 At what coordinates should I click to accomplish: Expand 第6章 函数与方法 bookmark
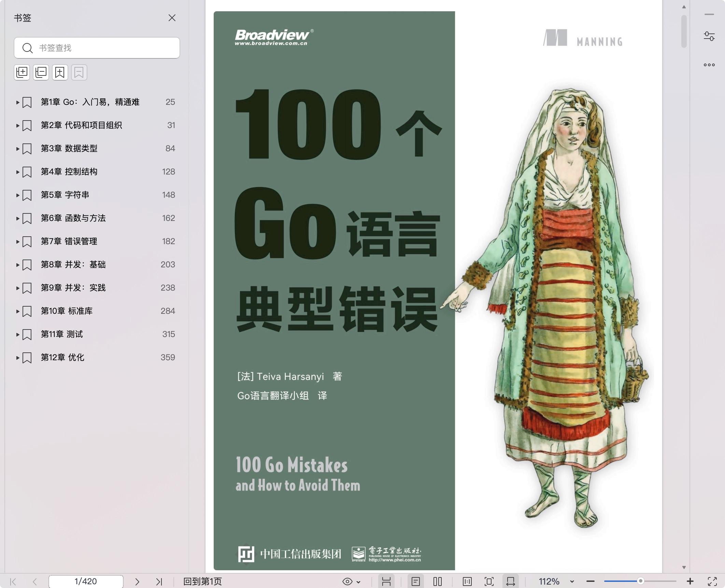tap(17, 218)
